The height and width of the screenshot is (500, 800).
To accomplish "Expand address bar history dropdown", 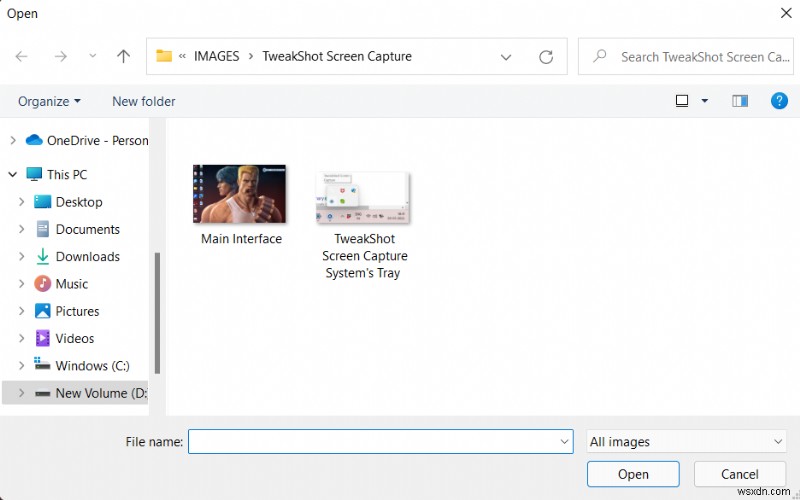I will [506, 57].
